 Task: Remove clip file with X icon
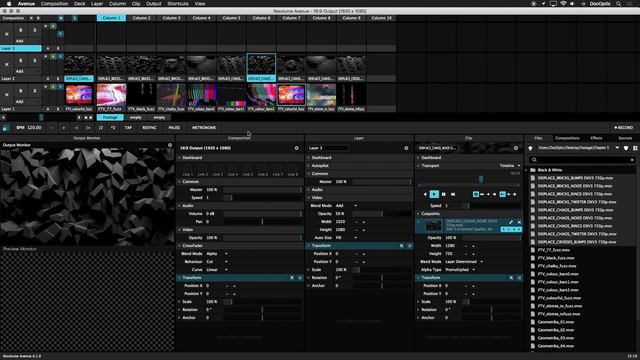[x=519, y=222]
